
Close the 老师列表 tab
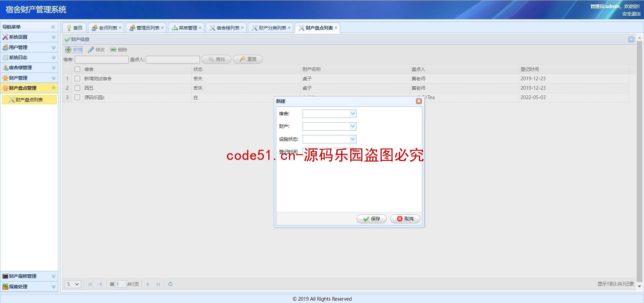120,28
